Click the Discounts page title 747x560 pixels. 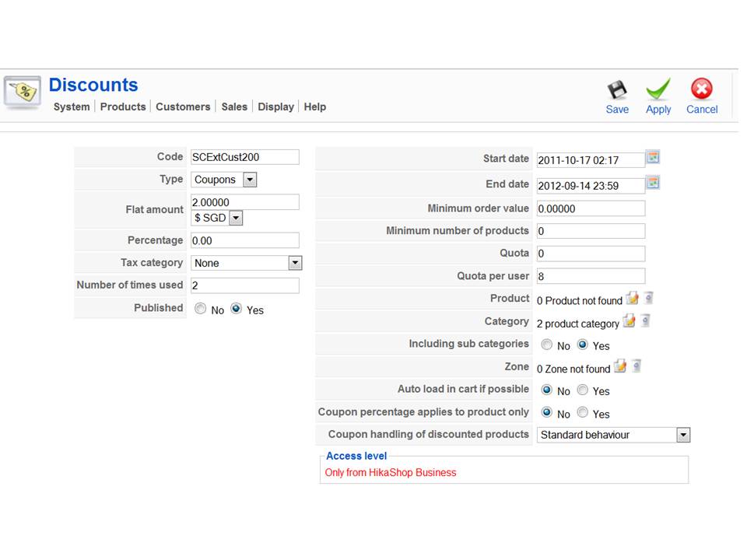pos(93,85)
